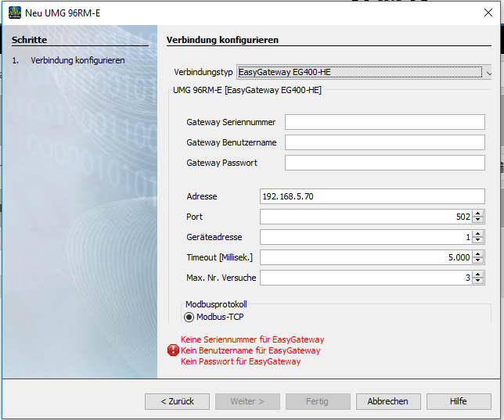The width and height of the screenshot is (504, 420).
Task: Click the Modbusprotokoll group label
Action: [216, 304]
